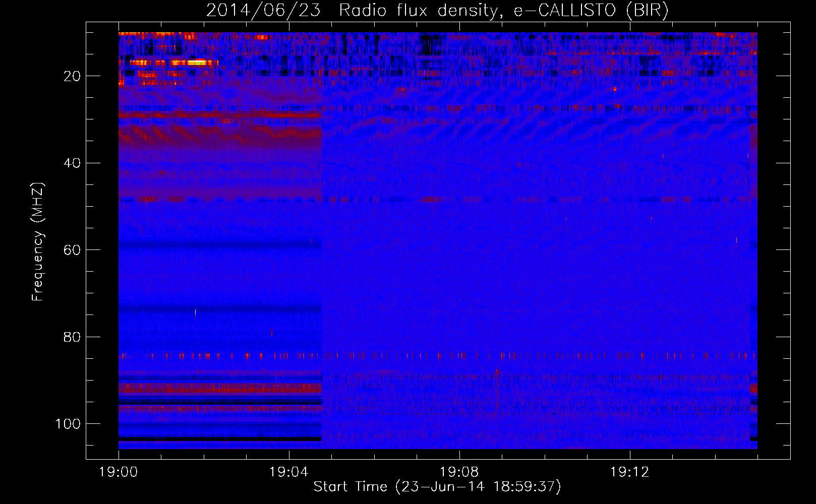Click the 100 frequency tick label
Image resolution: width=816 pixels, height=504 pixels.
click(68, 424)
